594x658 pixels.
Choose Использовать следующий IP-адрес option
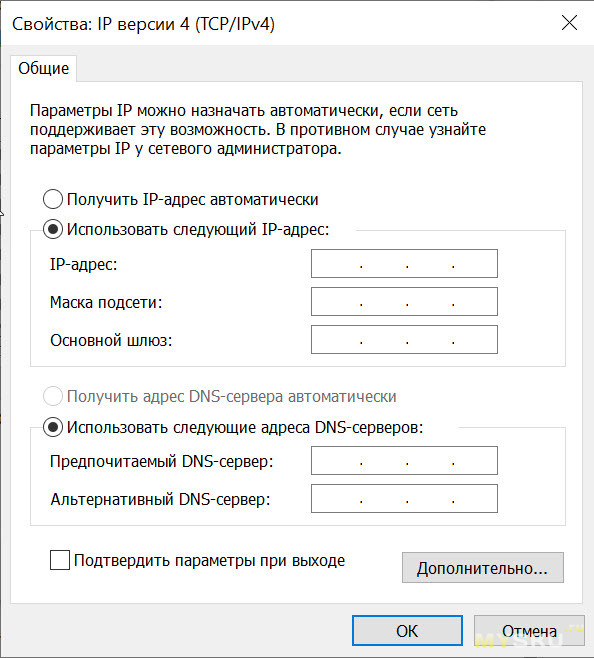pos(53,230)
